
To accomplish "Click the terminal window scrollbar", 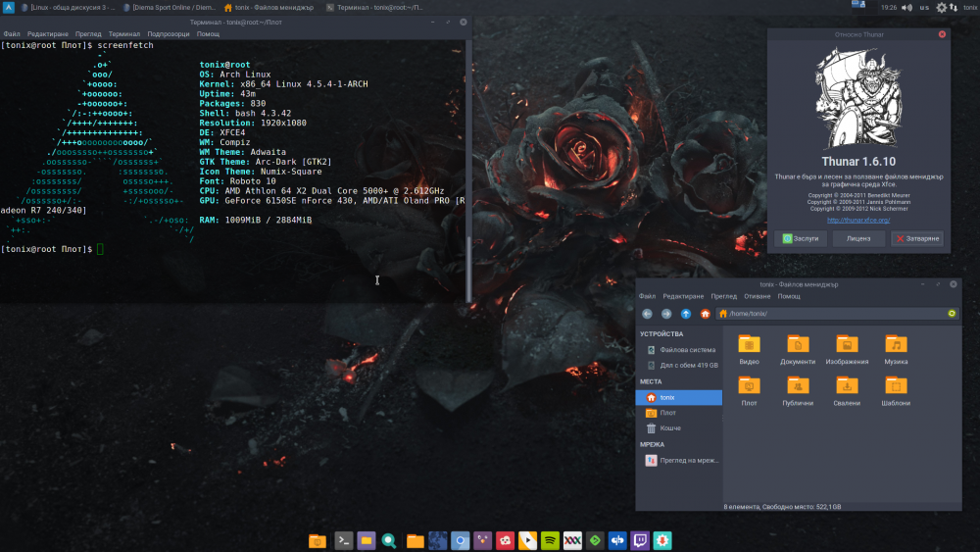I will point(468,269).
